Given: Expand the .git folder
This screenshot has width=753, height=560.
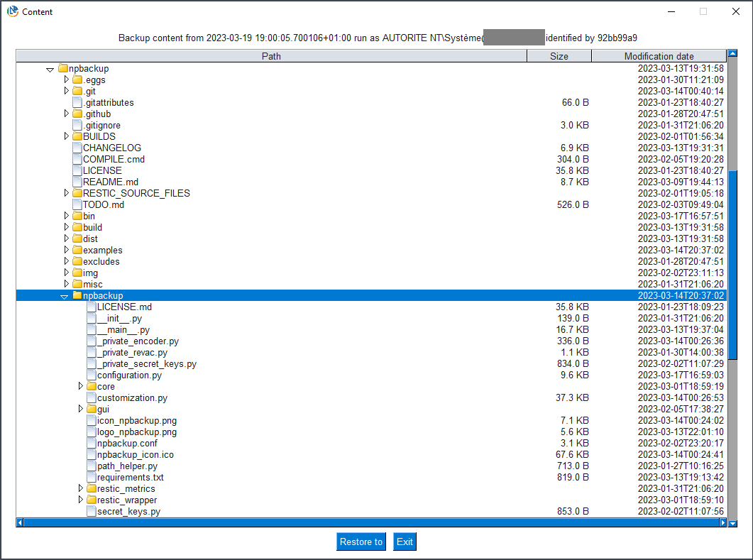Looking at the screenshot, I should click(x=66, y=91).
